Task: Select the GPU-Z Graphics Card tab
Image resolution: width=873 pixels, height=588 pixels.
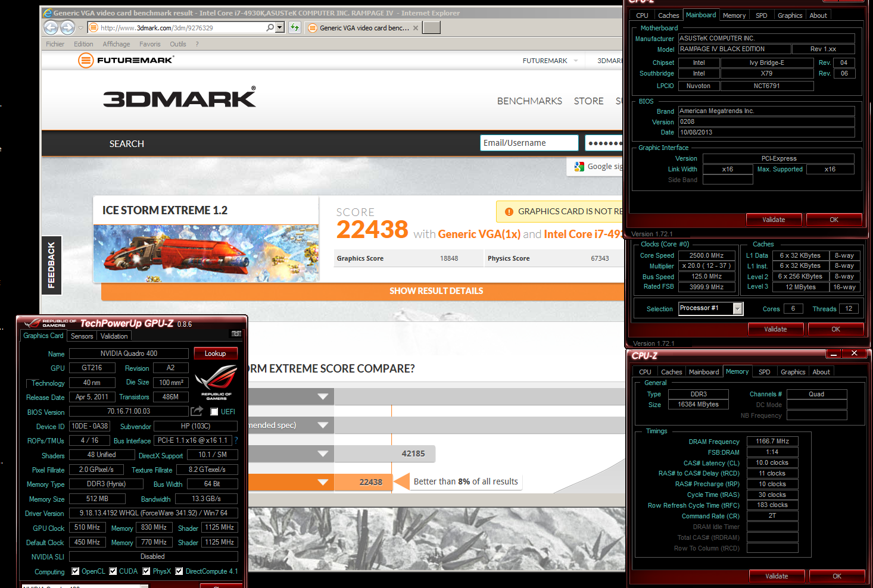Action: click(x=43, y=336)
